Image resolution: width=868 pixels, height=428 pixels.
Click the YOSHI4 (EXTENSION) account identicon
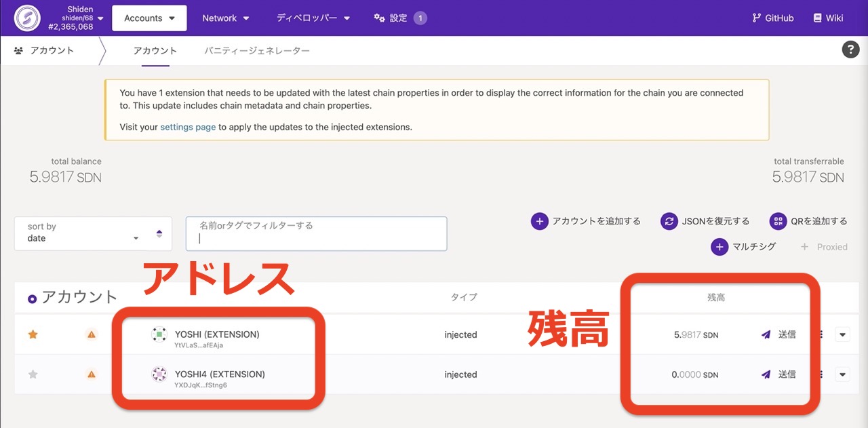[x=159, y=374]
